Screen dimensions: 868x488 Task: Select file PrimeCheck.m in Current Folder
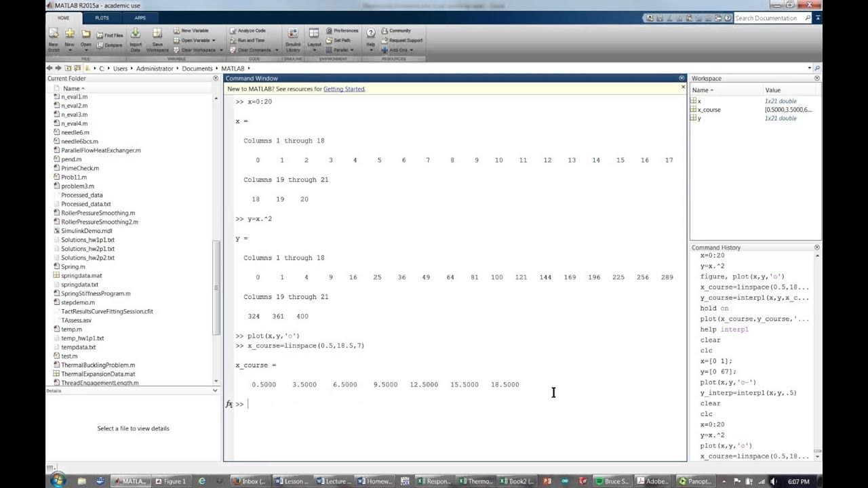[80, 168]
